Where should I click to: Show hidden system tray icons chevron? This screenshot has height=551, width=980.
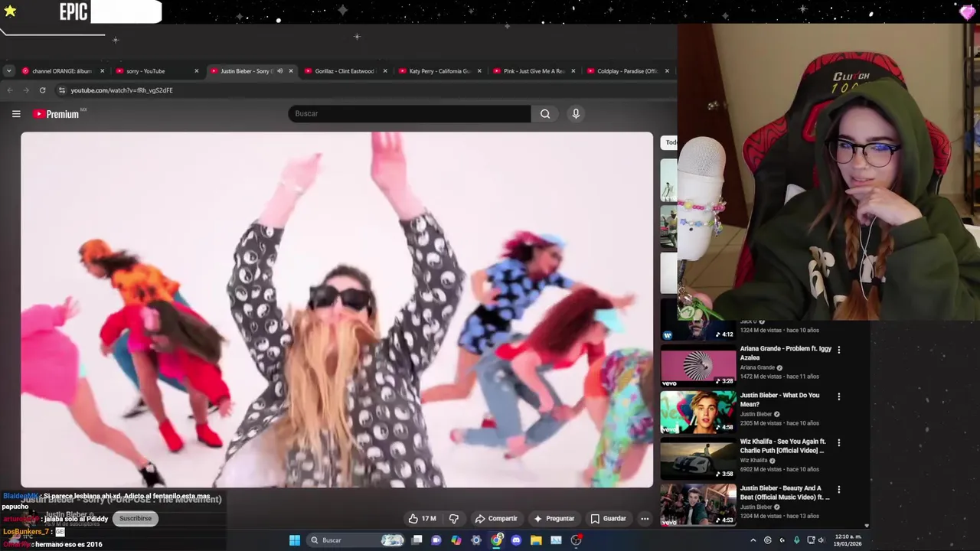pos(753,540)
